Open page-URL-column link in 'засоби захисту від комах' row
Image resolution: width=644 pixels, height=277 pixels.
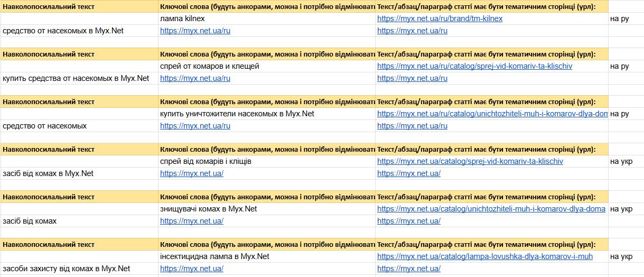click(409, 269)
